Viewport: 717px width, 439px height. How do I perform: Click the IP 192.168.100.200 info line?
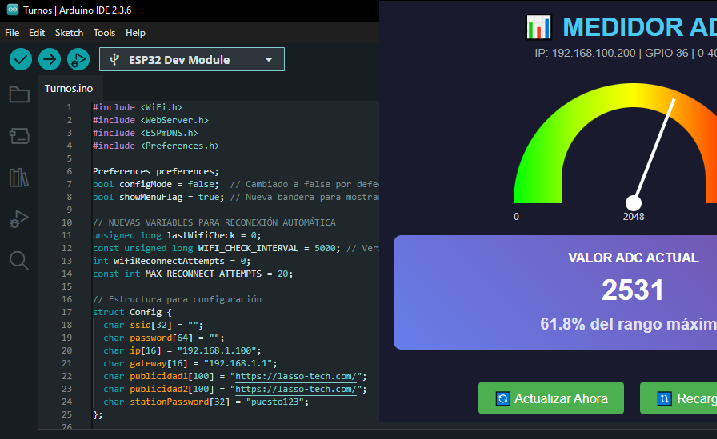pyautogui.click(x=626, y=54)
